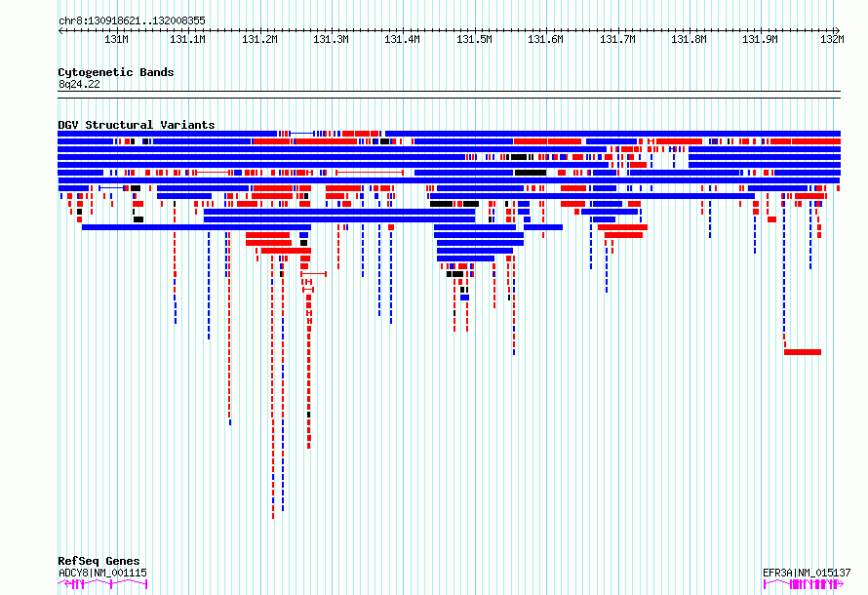The height and width of the screenshot is (595, 868).
Task: Click the 131.9M ruler tick label
Action: [761, 39]
